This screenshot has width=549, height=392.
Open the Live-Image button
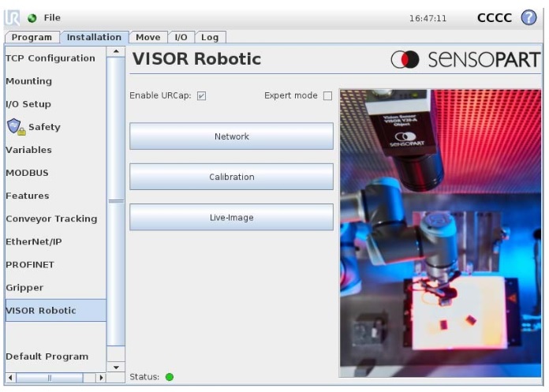[231, 218]
